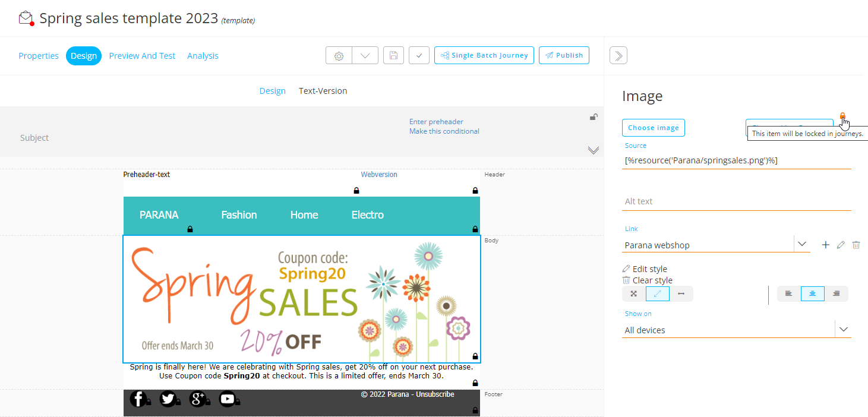Click the validate checkmark icon button
Image resolution: width=868 pixels, height=417 pixels.
tap(419, 55)
